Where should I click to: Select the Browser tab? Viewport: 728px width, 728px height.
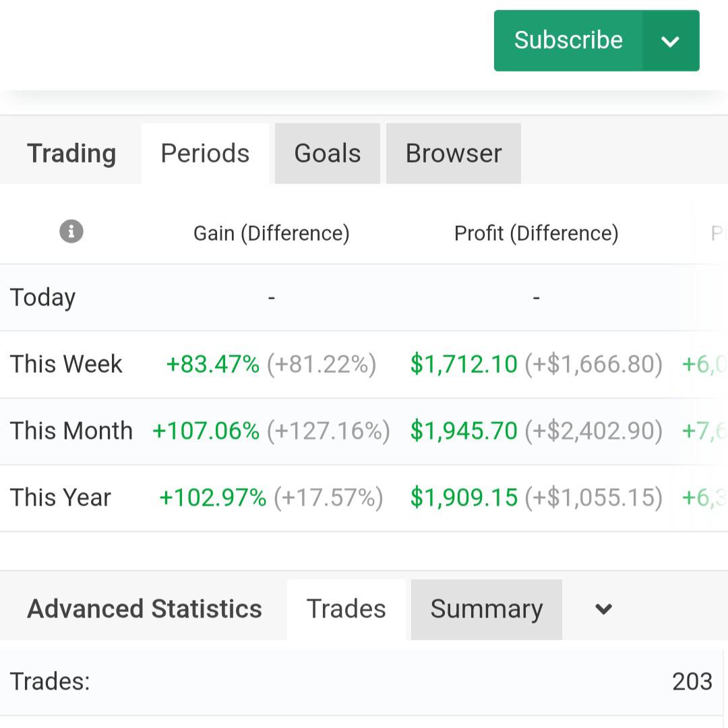pos(454,153)
